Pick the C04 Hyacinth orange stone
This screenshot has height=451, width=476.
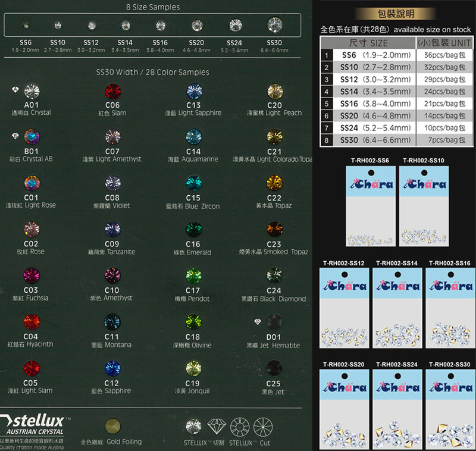(x=32, y=322)
